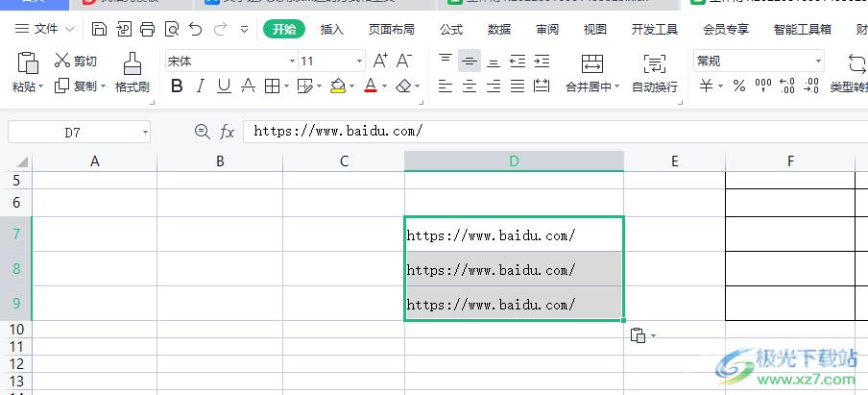Switch to the 开始 Home tab

284,30
